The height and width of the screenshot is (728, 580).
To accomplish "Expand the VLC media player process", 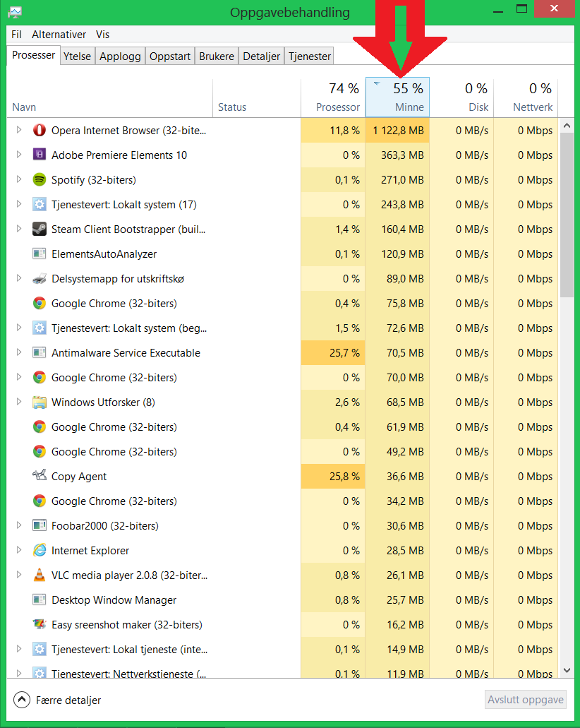I will tap(19, 575).
